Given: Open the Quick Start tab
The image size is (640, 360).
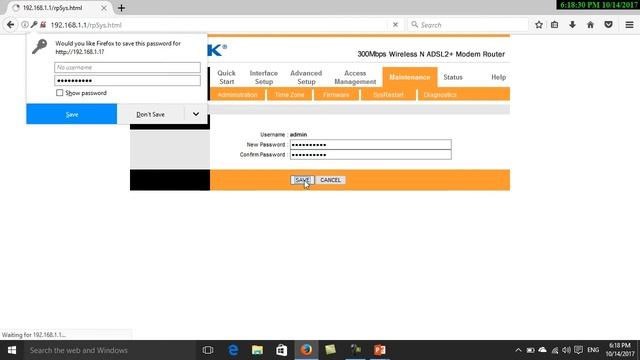Looking at the screenshot, I should [x=226, y=77].
